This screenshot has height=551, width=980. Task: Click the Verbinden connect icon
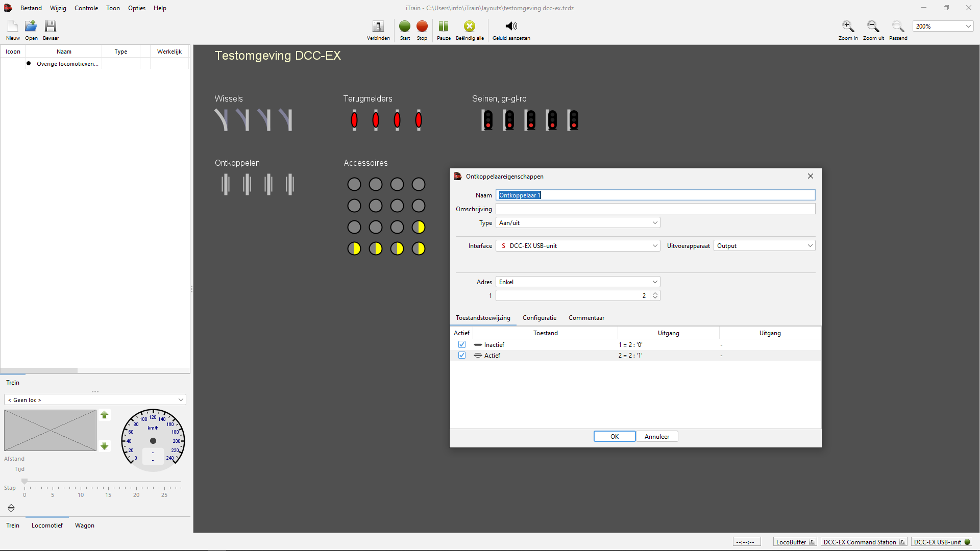[378, 27]
